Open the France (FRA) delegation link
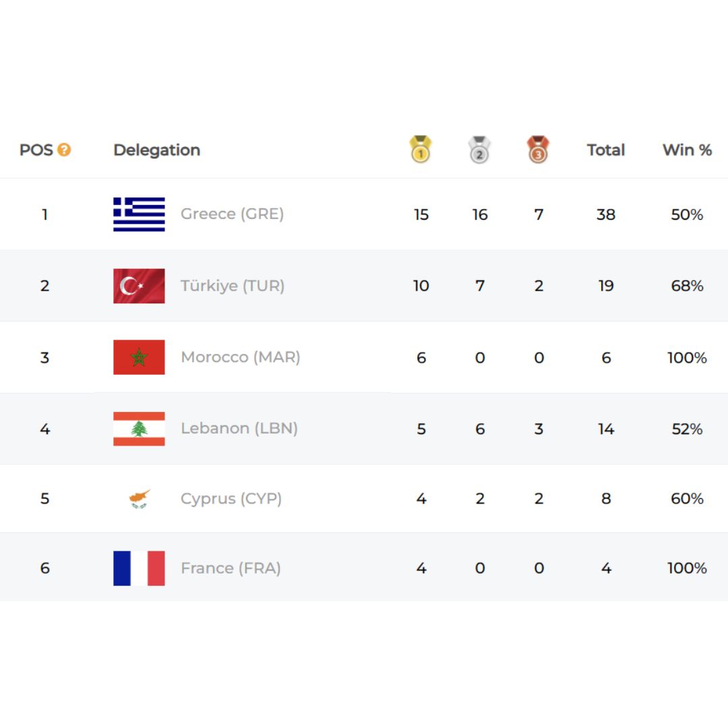 click(x=231, y=568)
